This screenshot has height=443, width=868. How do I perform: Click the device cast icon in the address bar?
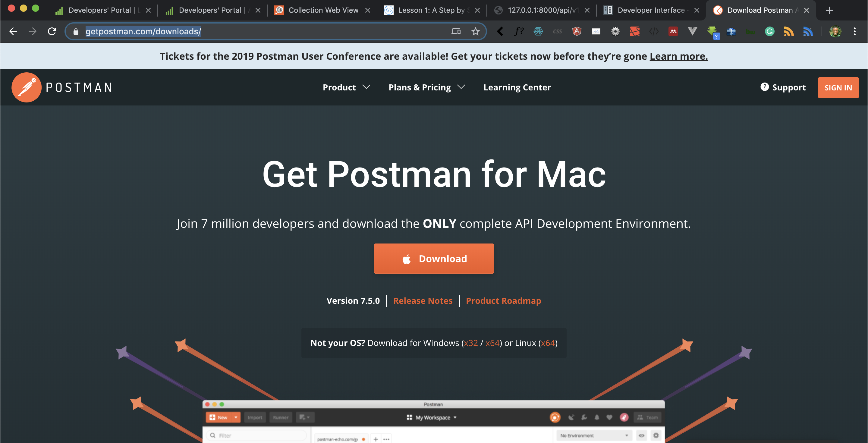(456, 31)
